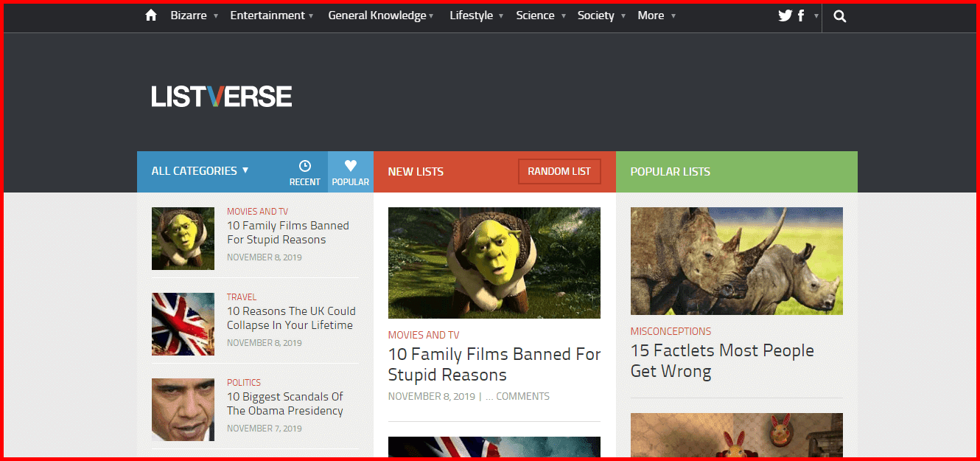
Task: Click the small Shrek thumbnail in sidebar
Action: (x=183, y=238)
